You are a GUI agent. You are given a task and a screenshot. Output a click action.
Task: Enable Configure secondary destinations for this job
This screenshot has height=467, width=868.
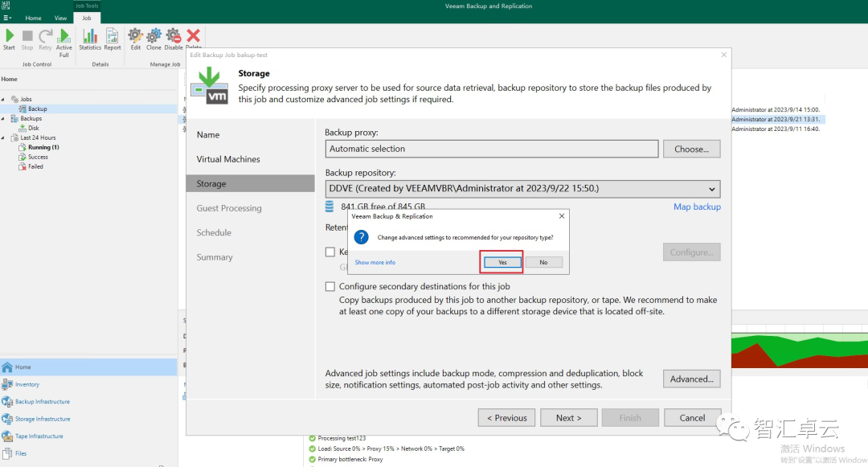pos(330,286)
